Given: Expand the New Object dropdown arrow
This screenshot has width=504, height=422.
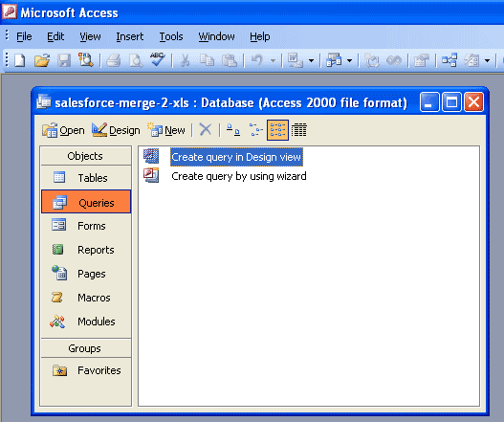Looking at the screenshot, I should (488, 60).
